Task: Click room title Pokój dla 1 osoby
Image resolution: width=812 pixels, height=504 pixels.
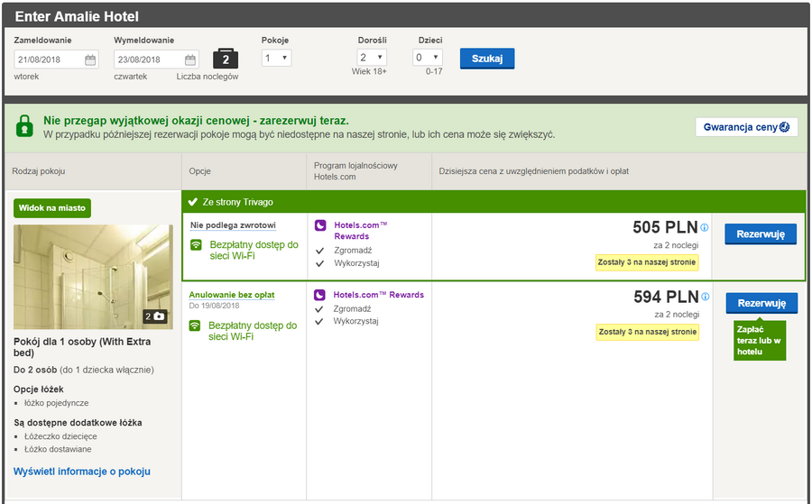Action: coord(82,347)
